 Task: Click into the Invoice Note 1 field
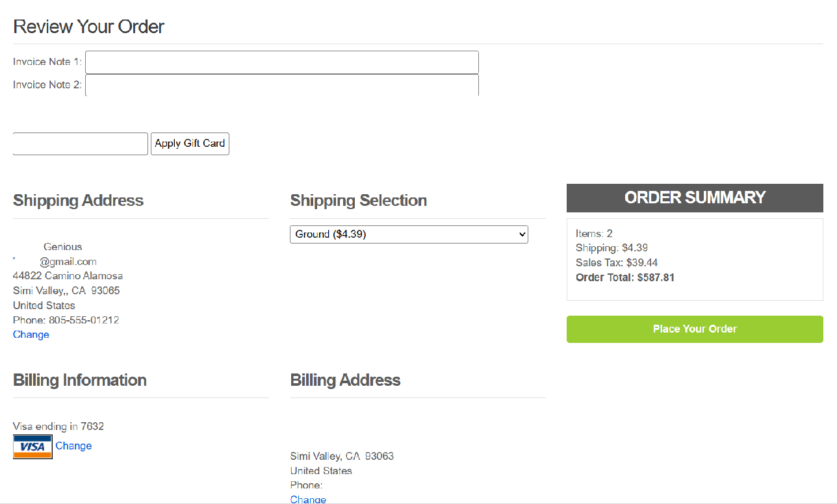[281, 62]
